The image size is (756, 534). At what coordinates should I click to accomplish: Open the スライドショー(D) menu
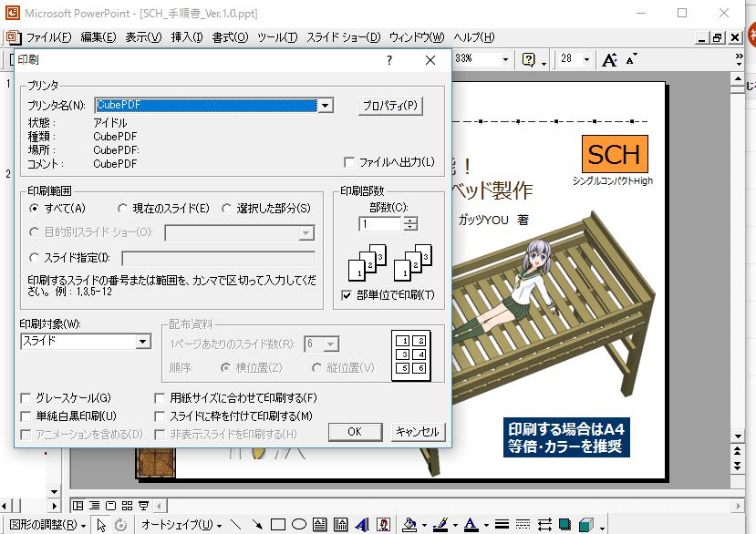click(x=343, y=37)
